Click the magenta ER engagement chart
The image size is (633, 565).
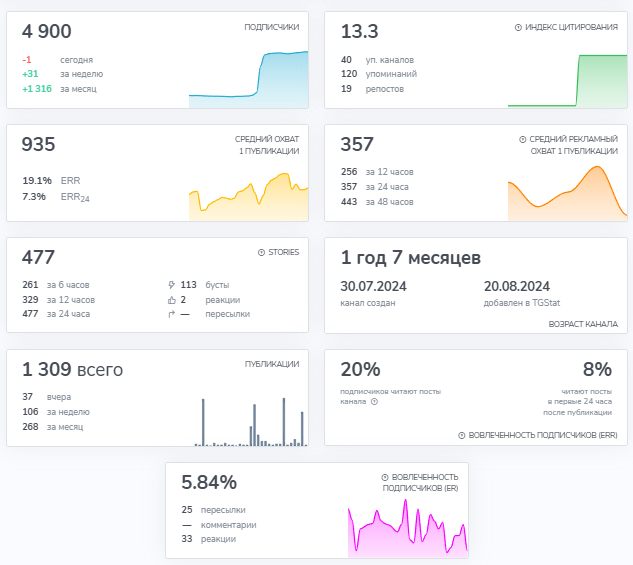tap(408, 529)
